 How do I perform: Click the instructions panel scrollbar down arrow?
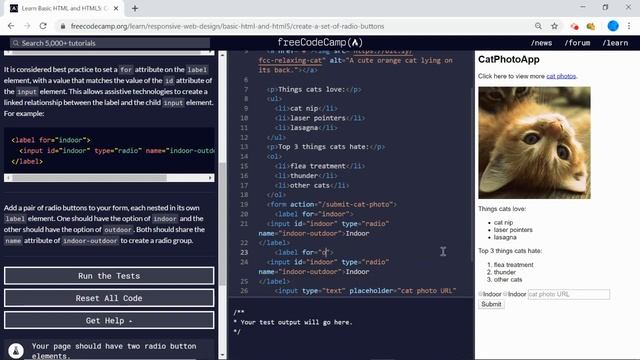[x=222, y=356]
